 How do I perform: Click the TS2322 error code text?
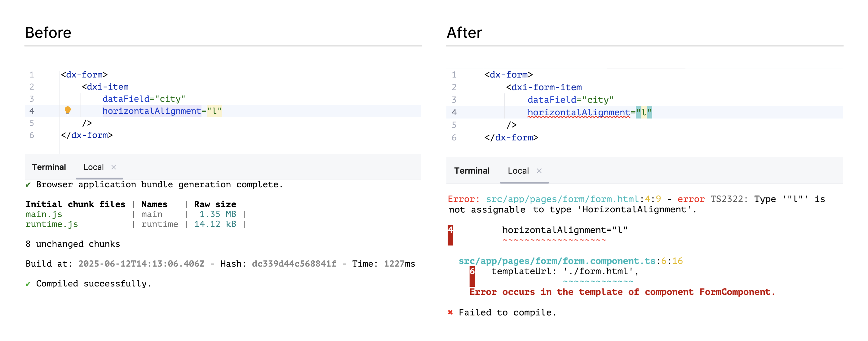point(729,199)
